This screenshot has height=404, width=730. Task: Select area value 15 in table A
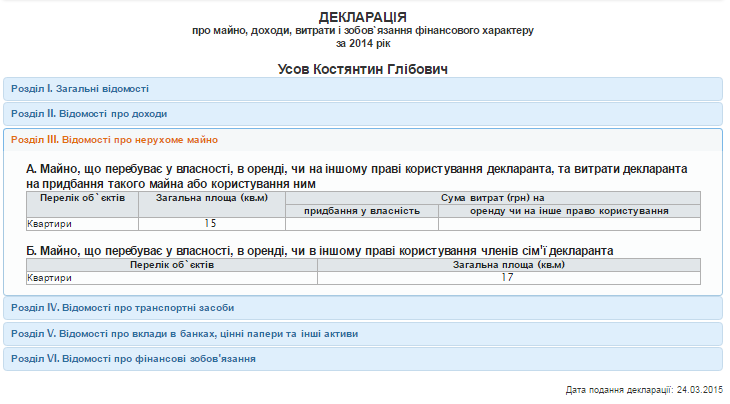(x=212, y=224)
